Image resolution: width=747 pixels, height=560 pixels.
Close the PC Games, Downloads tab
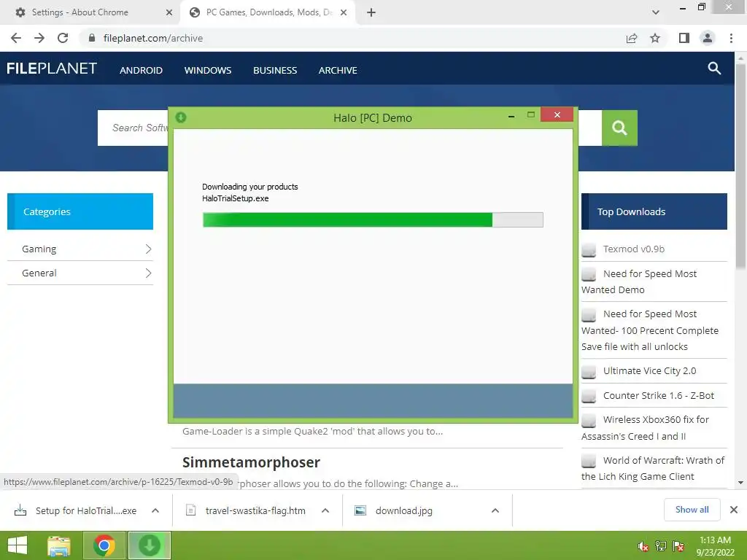[344, 12]
